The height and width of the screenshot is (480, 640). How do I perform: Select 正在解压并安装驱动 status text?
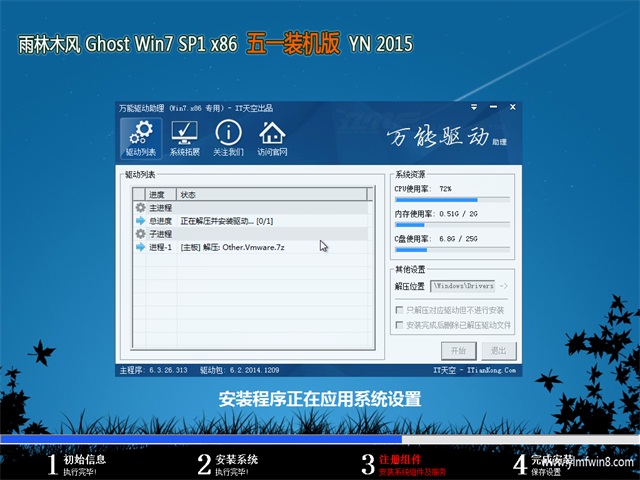227,221
